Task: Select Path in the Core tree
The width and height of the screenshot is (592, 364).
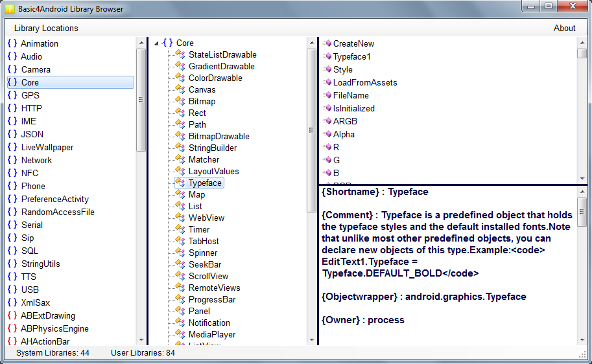Action: [197, 124]
